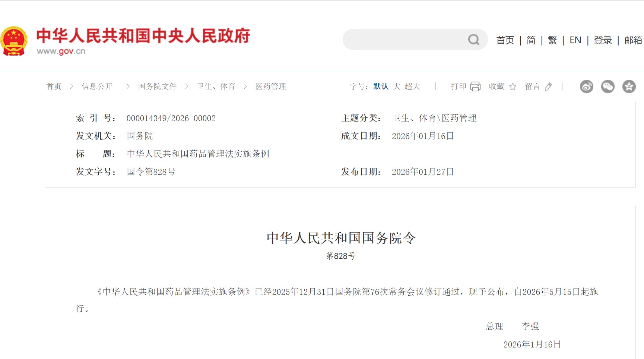Screen dimensions: 644x359
Task: Share the article to Weibo
Action: click(586, 87)
